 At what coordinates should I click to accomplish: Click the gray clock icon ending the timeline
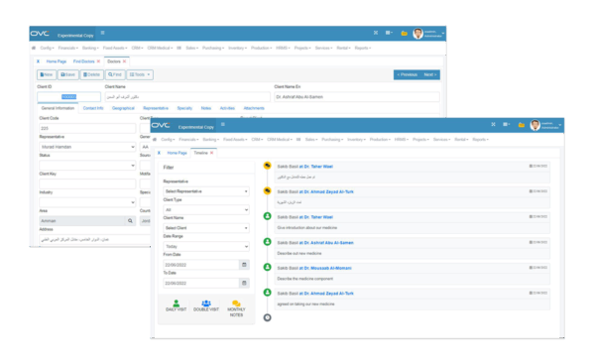pos(267,317)
